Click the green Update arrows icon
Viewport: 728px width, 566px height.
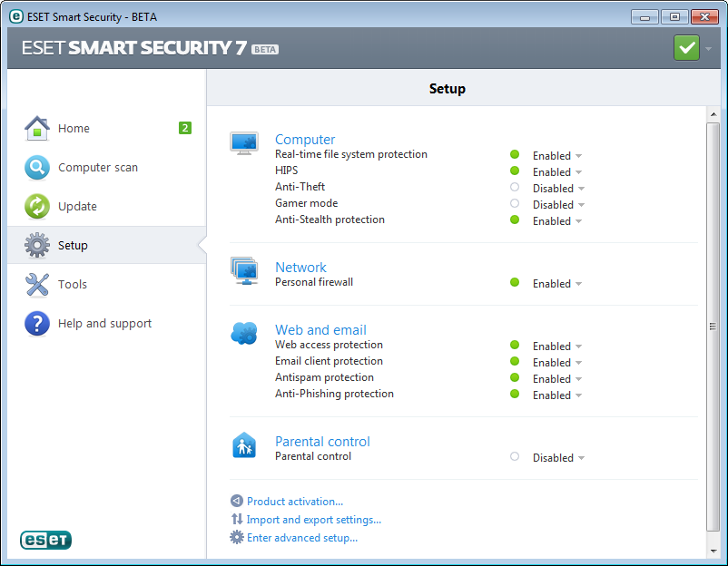pyautogui.click(x=37, y=207)
